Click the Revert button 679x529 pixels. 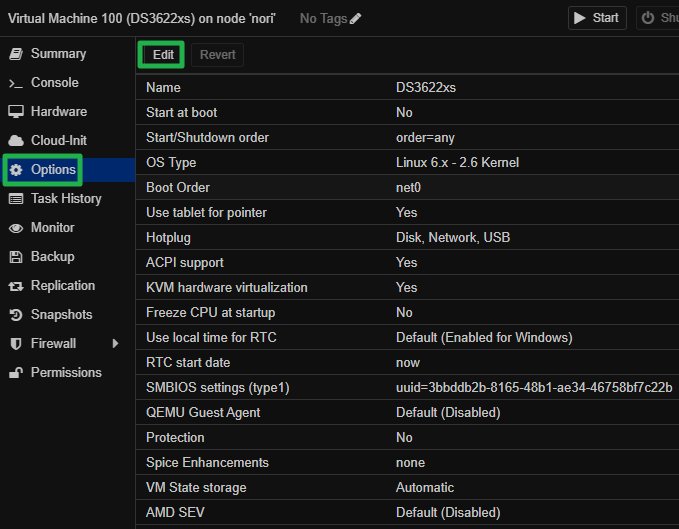point(217,55)
